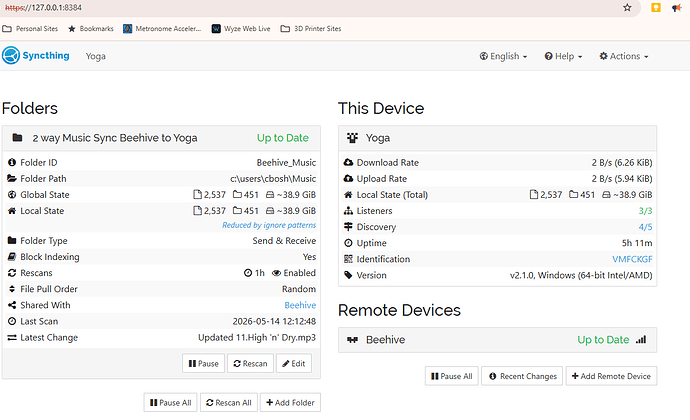Click Updated 11.High 'n' Dry.mp3 text

click(x=257, y=338)
